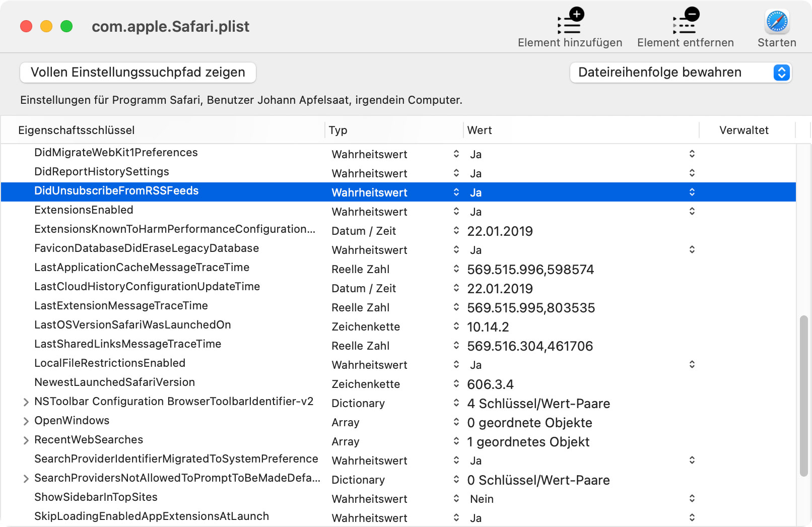
Task: Change type of NewestLaunchedSafariVersion
Action: click(x=456, y=383)
